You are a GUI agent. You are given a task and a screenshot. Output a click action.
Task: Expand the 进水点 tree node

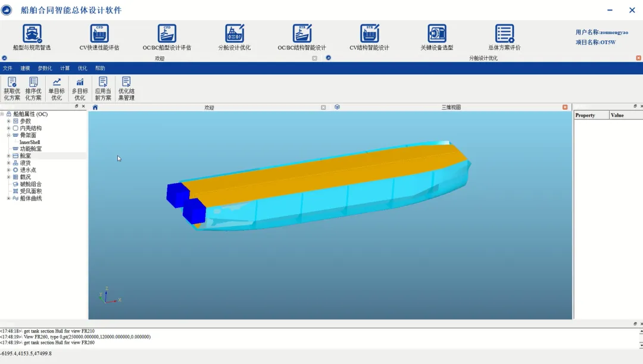click(x=8, y=170)
